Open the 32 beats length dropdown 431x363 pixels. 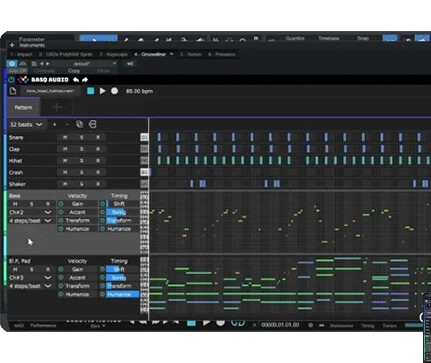tap(26, 124)
